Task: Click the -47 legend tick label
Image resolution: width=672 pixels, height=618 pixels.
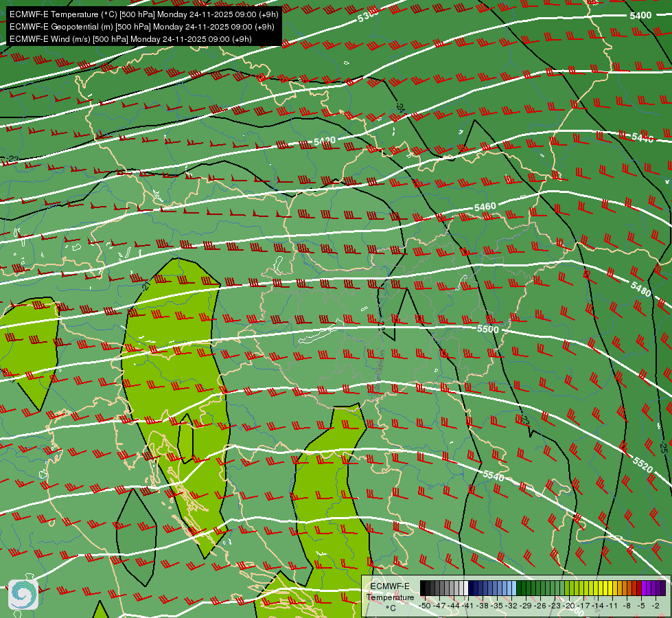Action: [439, 606]
